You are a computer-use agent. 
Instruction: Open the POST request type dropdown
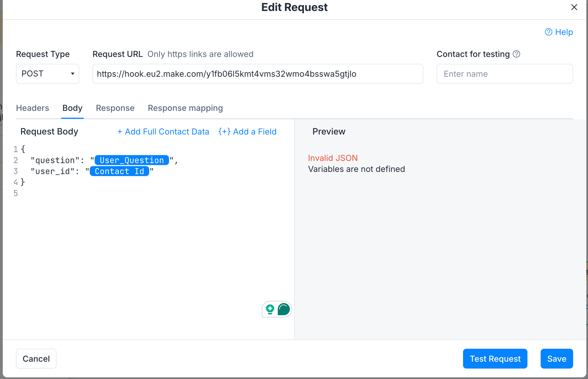click(48, 74)
